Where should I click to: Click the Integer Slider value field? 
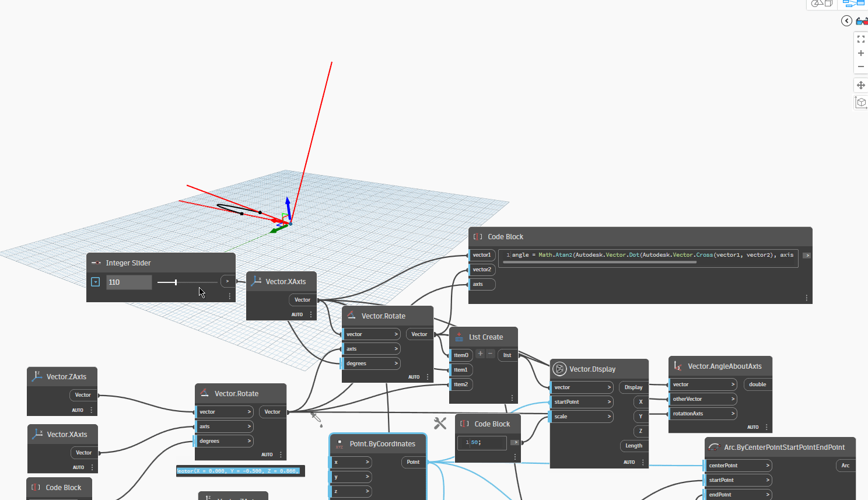[x=129, y=282]
